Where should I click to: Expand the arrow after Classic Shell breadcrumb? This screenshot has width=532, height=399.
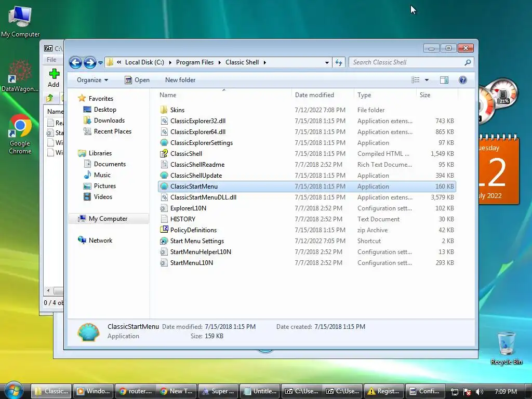click(264, 62)
